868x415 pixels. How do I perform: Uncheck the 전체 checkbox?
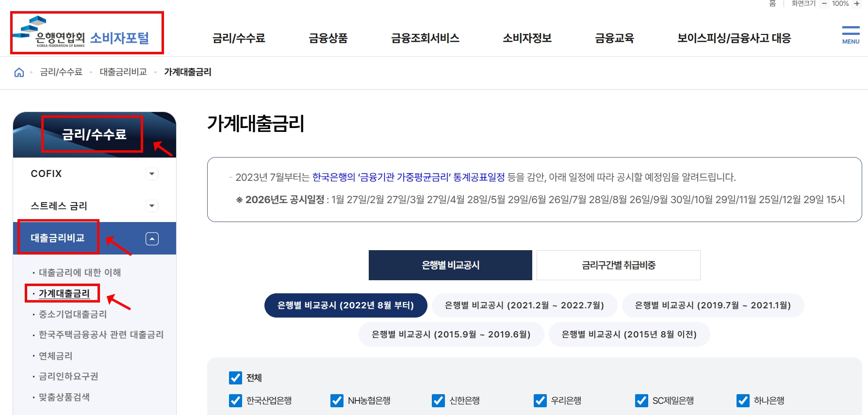(x=235, y=378)
